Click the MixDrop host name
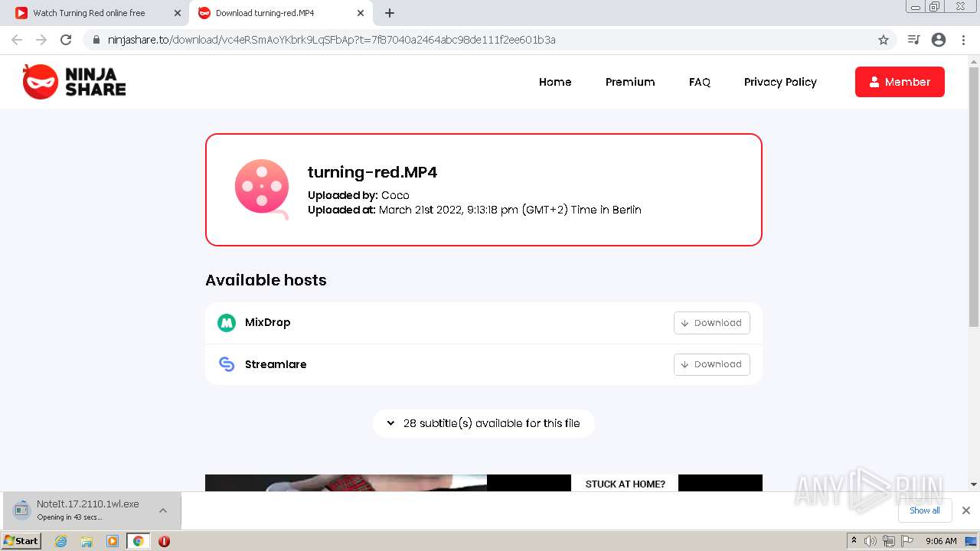The width and height of the screenshot is (980, 551). coord(267,323)
